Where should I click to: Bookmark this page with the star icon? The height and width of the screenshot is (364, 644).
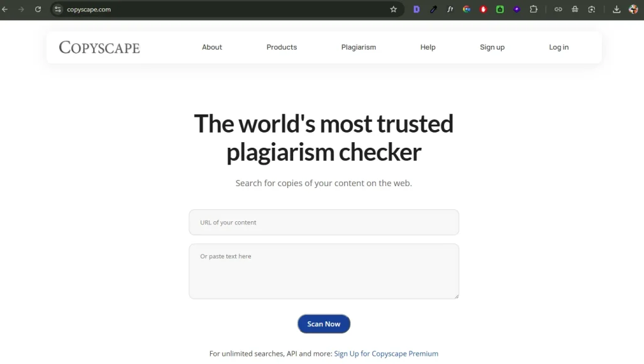tap(394, 9)
